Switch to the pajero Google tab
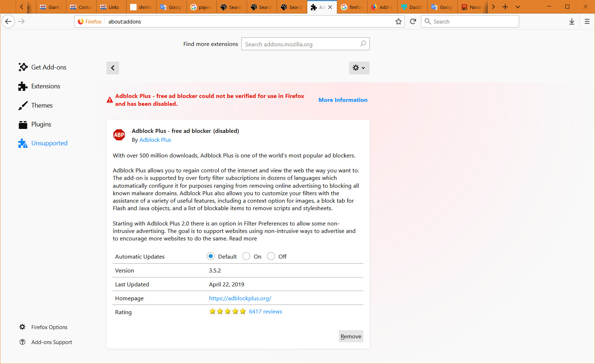The image size is (595, 364). (x=201, y=7)
